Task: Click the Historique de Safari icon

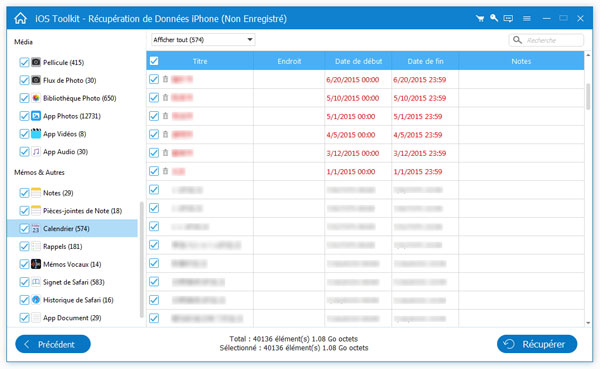Action: (x=36, y=300)
